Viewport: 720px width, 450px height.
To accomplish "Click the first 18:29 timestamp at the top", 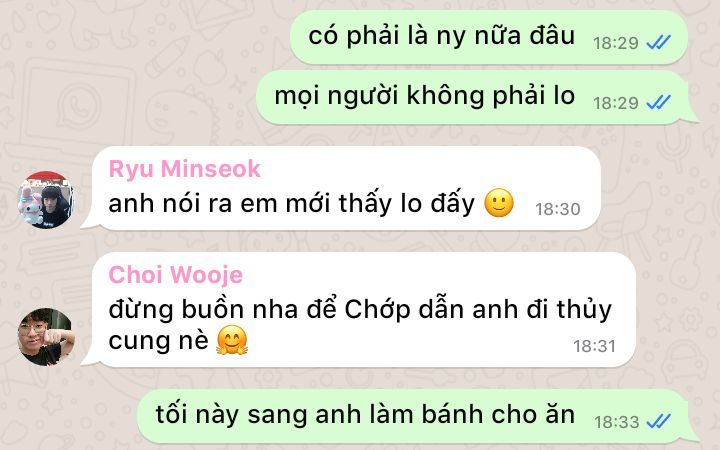I will 616,43.
